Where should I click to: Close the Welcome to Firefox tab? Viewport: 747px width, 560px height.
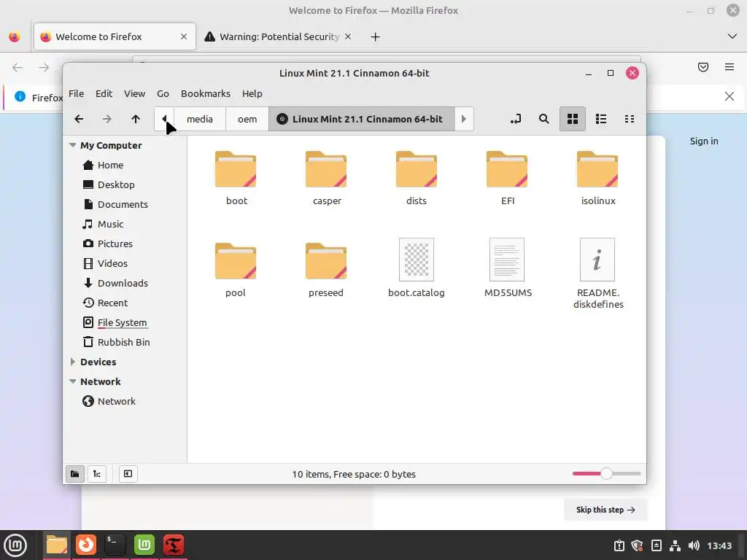point(184,36)
